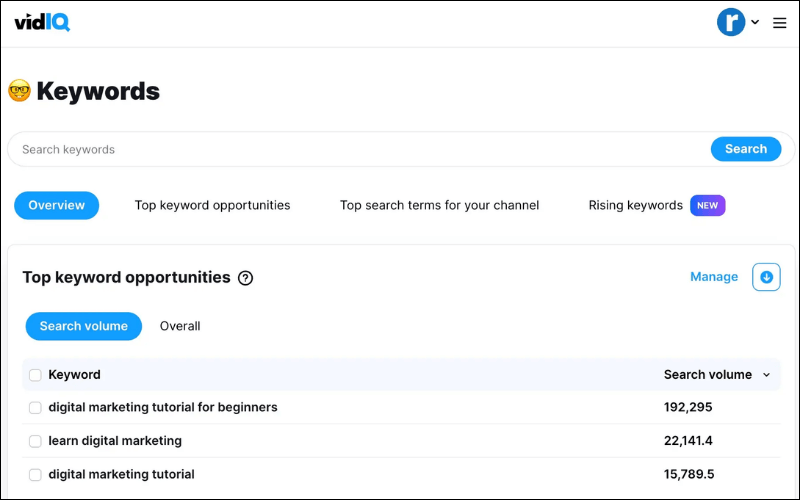Open Top search terms for your channel tab
800x500 pixels.
click(439, 206)
